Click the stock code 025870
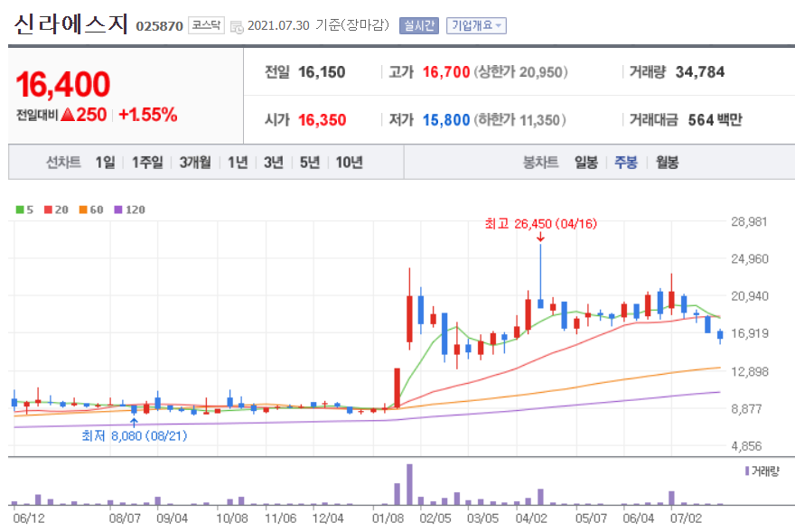The width and height of the screenshot is (795, 532). point(159,26)
